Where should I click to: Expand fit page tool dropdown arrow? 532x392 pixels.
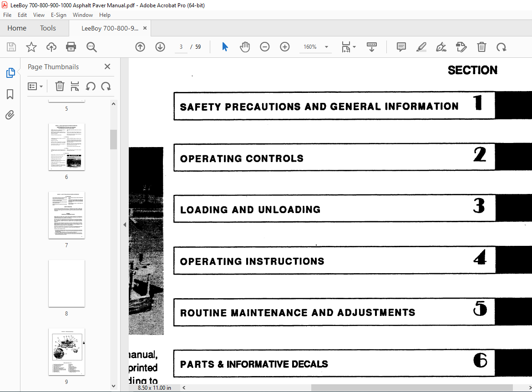(x=354, y=47)
